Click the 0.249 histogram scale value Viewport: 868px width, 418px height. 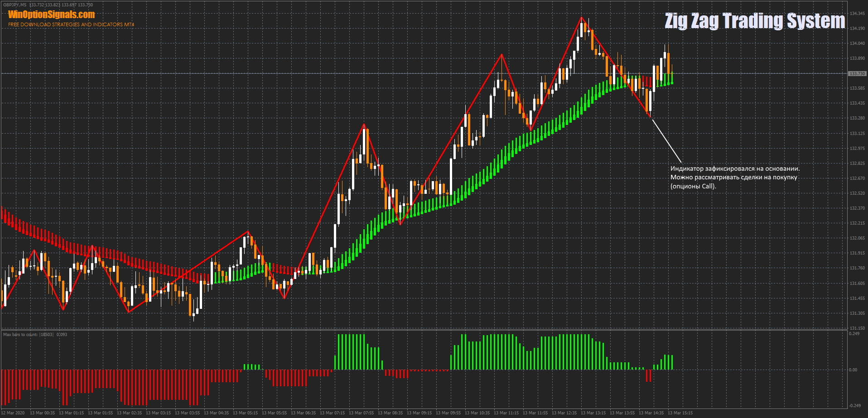pyautogui.click(x=854, y=334)
